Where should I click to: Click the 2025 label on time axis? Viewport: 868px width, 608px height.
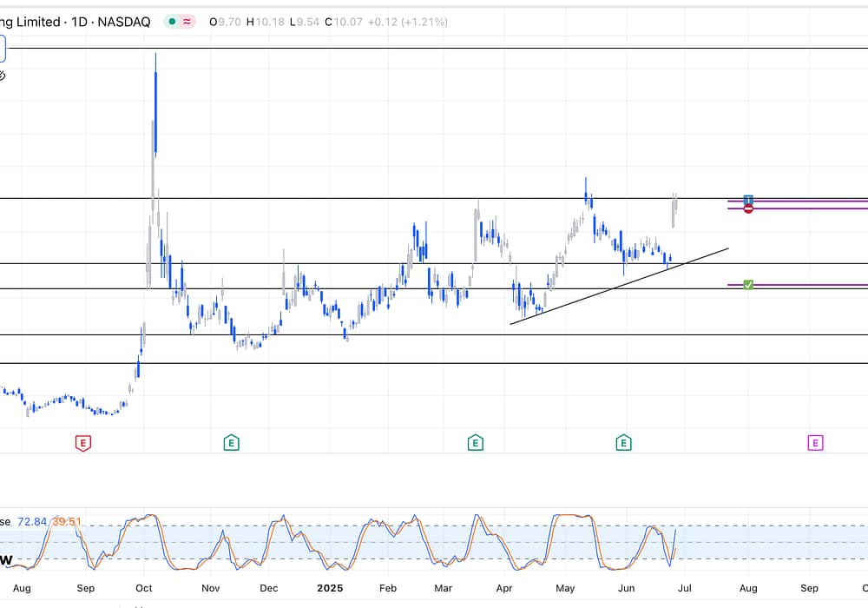tap(330, 588)
